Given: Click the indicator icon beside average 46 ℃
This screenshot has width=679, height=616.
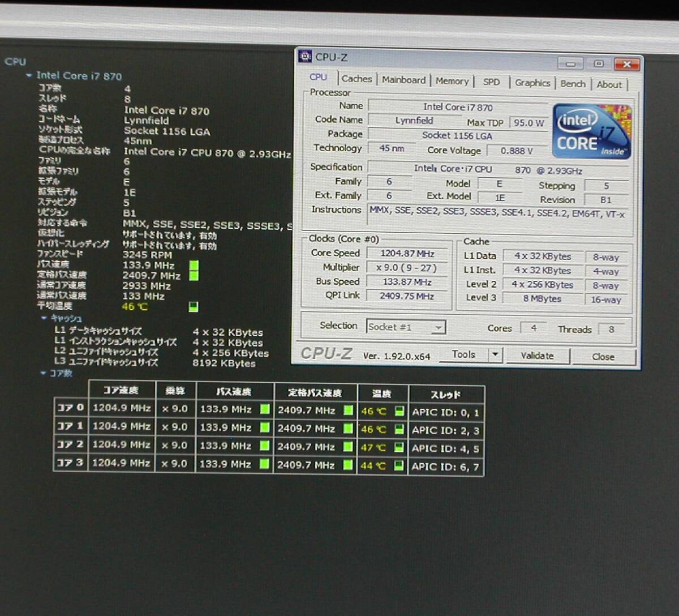Looking at the screenshot, I should [x=194, y=306].
